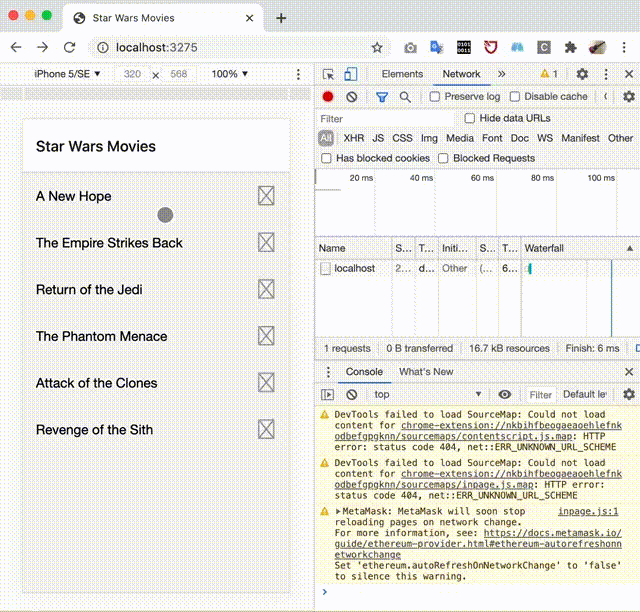Open Network panel settings gear
The width and height of the screenshot is (640, 612).
[629, 97]
